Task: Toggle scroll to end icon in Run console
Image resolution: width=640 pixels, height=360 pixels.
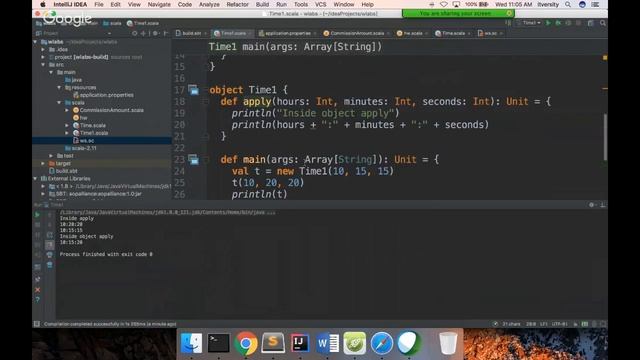Action: (x=49, y=245)
